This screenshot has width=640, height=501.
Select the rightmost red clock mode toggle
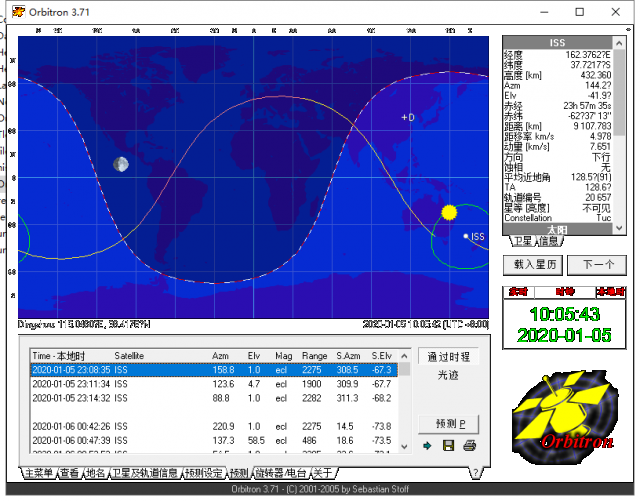611,292
